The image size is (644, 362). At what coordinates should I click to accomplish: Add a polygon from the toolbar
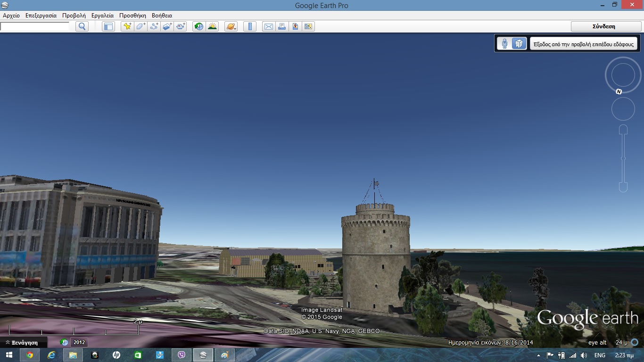pyautogui.click(x=140, y=26)
